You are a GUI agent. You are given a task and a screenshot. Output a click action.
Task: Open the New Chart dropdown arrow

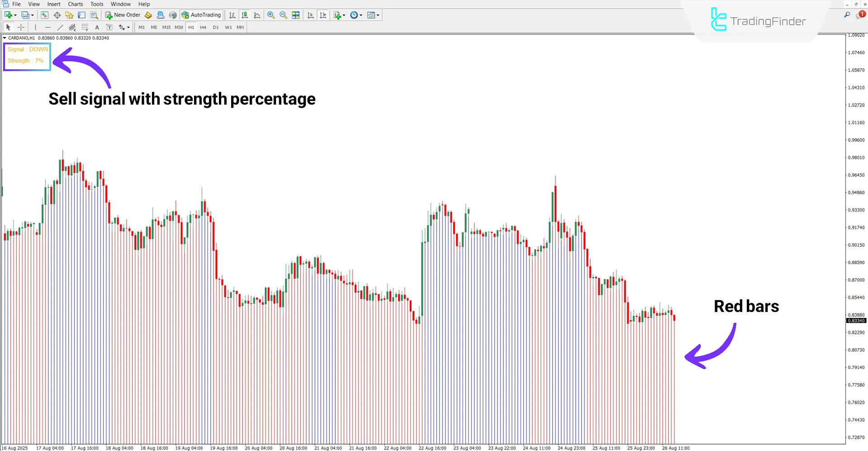pyautogui.click(x=15, y=15)
